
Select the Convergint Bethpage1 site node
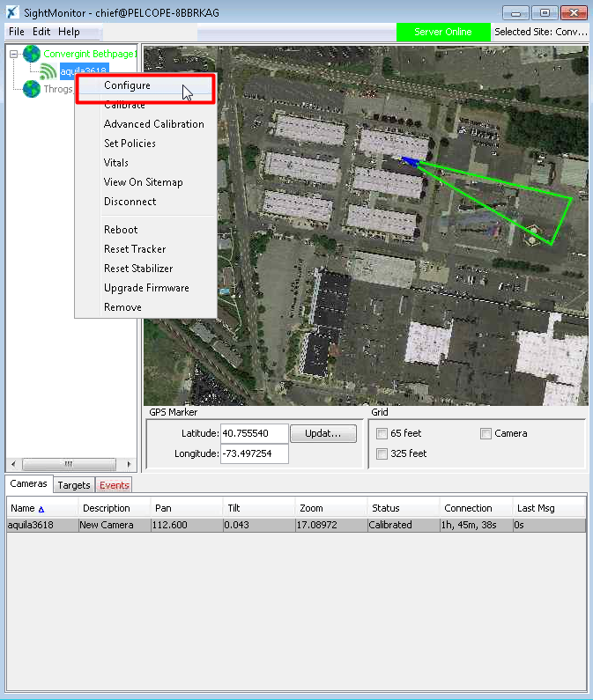pos(90,54)
